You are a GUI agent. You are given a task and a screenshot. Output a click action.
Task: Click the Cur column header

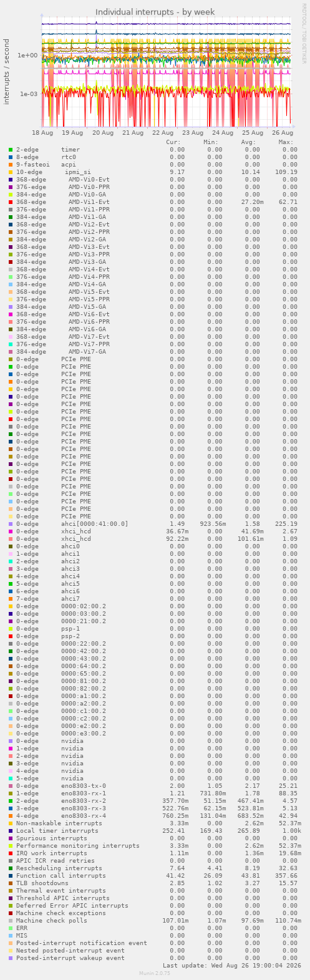(x=173, y=142)
